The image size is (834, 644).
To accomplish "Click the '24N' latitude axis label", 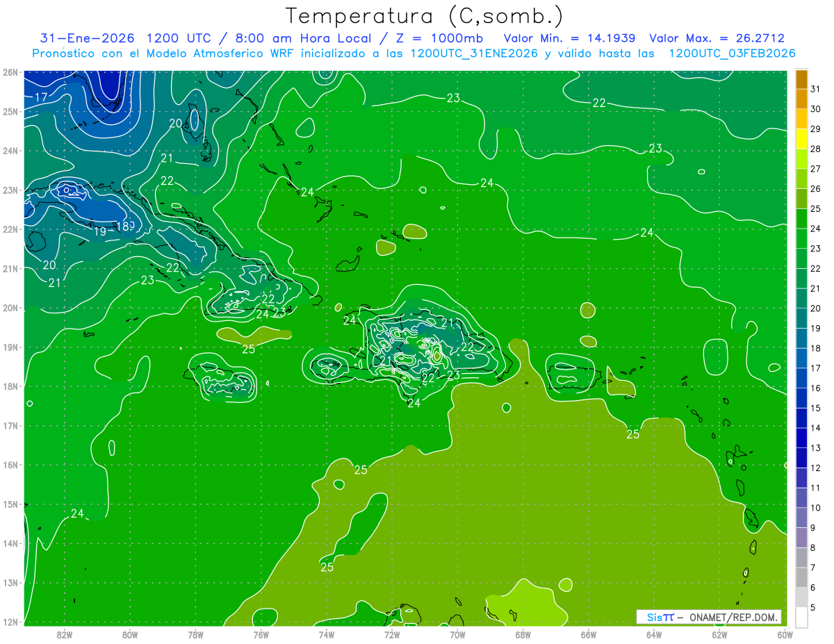I will [x=10, y=151].
